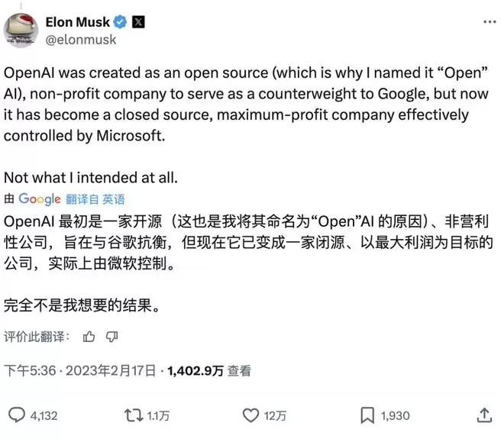Like the tweet with the heart icon
Screen dimensions: 504x439
pos(250,415)
